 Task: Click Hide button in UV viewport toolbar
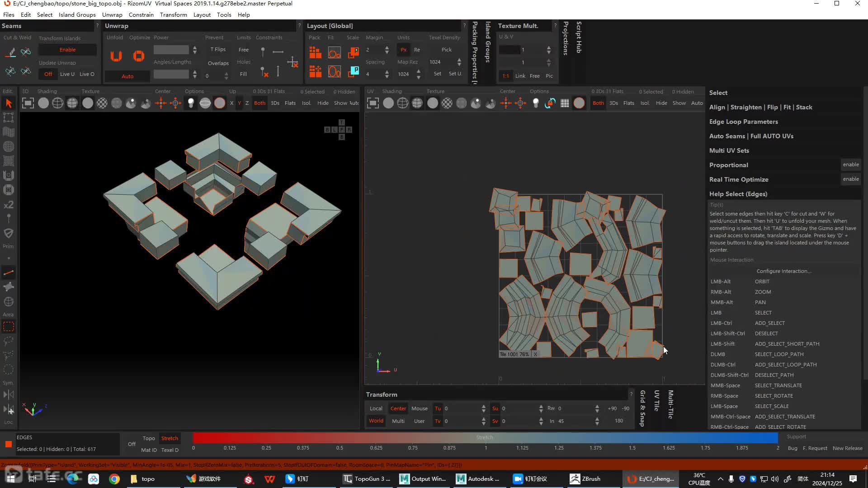[x=661, y=103]
